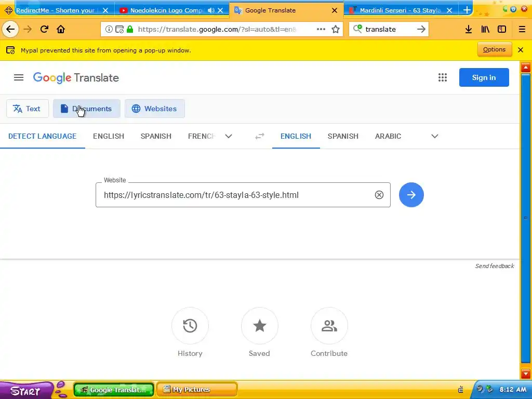Clear the Website URL field
Screen dimensions: 532x399
pos(379,195)
